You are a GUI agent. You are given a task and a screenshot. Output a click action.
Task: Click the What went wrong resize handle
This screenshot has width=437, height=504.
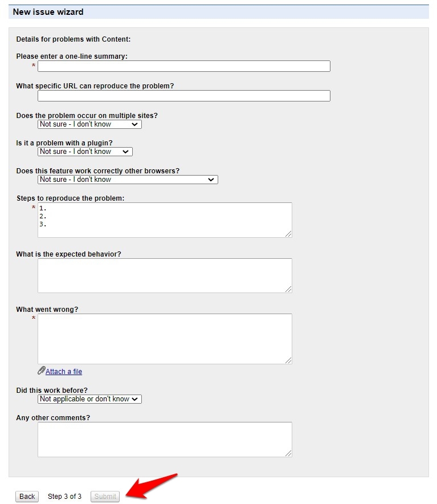point(288,360)
